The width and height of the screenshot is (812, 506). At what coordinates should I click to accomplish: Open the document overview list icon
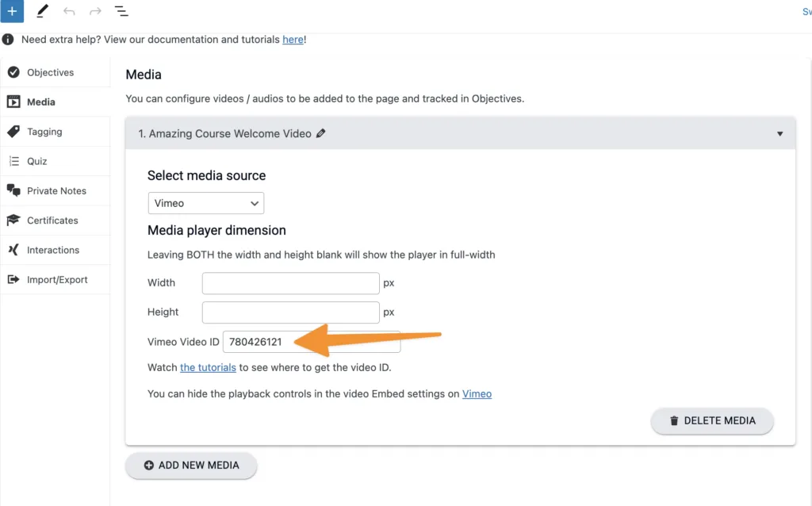click(121, 11)
